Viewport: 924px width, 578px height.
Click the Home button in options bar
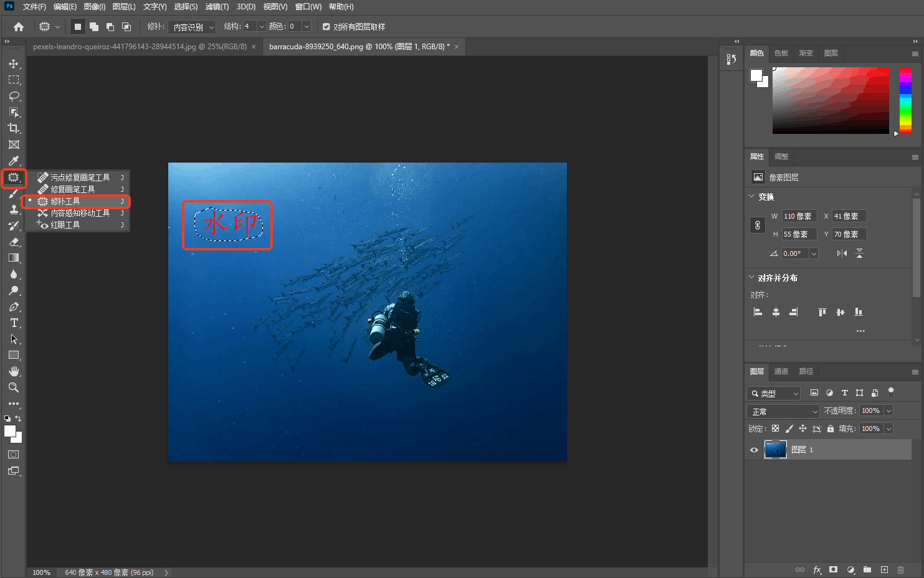19,27
